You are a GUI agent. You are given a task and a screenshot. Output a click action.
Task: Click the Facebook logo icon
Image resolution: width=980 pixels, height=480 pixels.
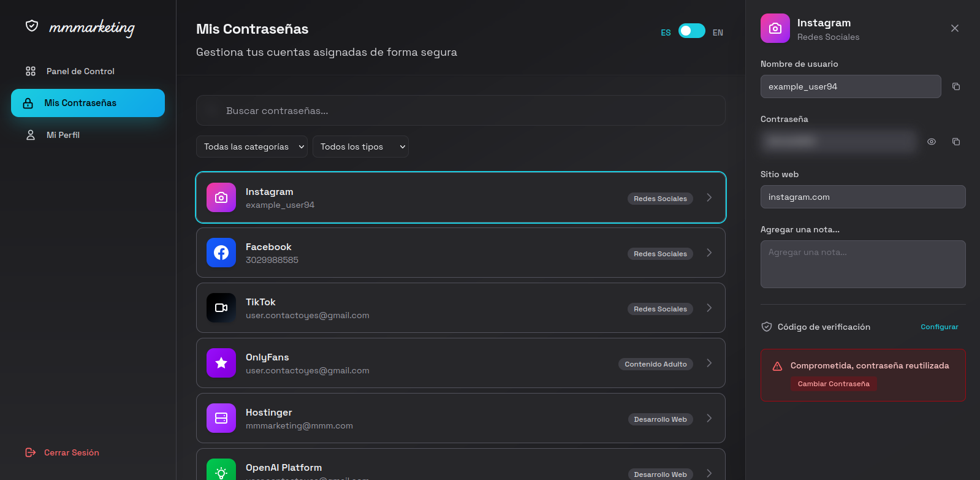[221, 253]
